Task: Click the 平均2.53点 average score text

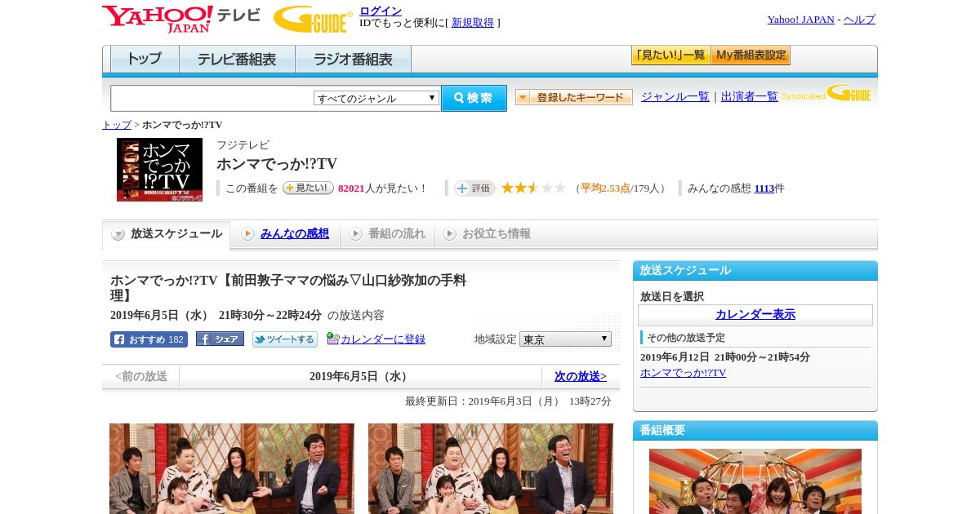Action: pyautogui.click(x=605, y=188)
